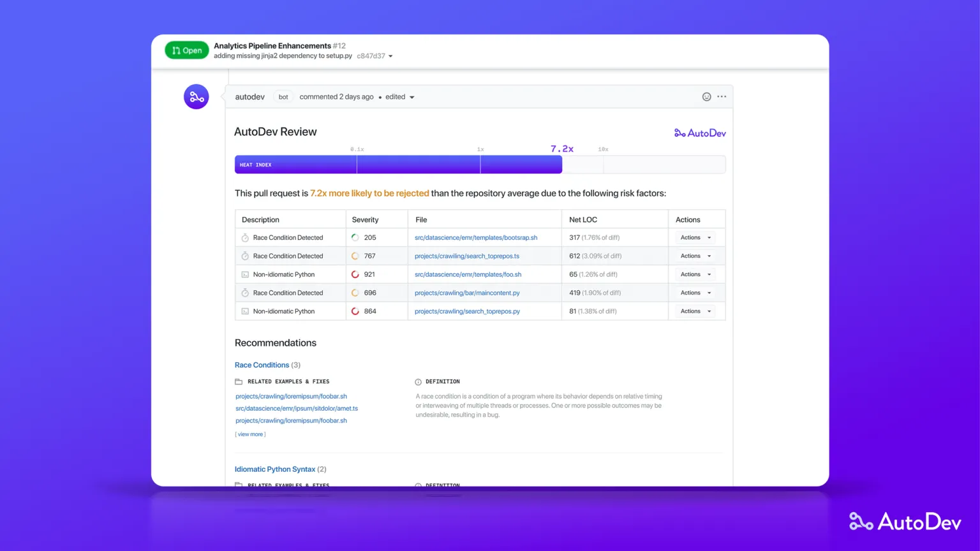The width and height of the screenshot is (980, 551).
Task: Click the Severity column header
Action: coord(365,219)
